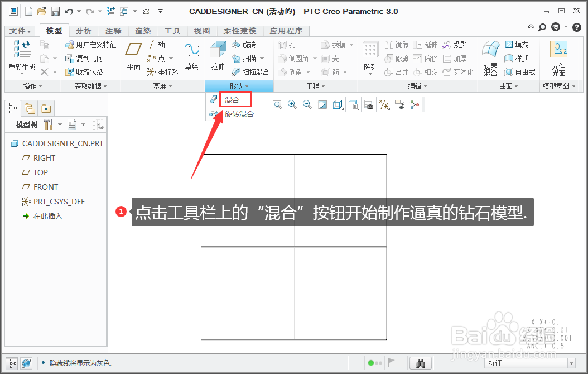588x374 pixels.
Task: Toggle annotation display in graphics toolbar
Action: tap(399, 104)
